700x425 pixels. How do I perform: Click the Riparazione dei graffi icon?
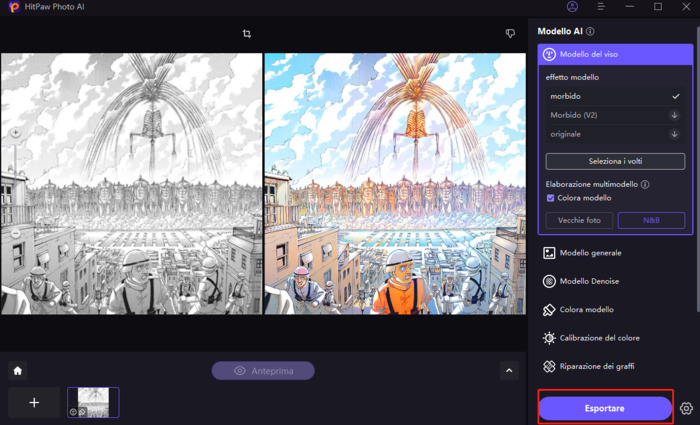click(x=549, y=367)
